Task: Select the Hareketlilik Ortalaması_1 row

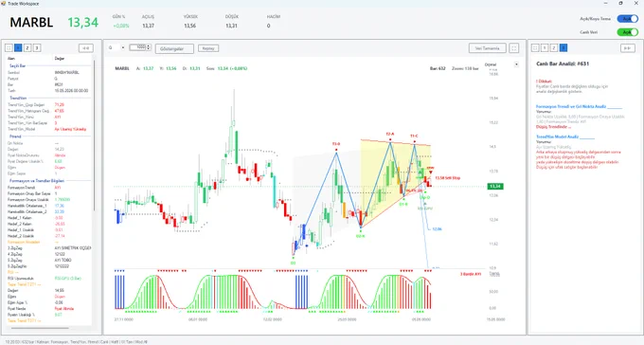Action: (48, 206)
